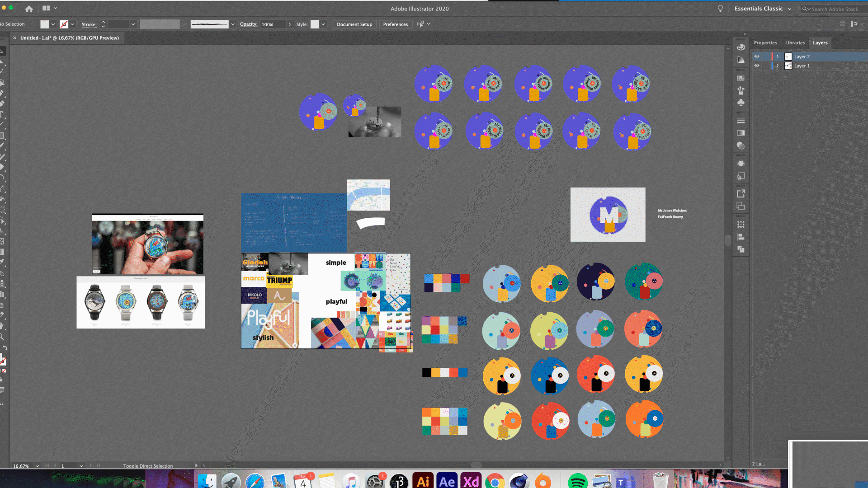Viewport: 868px width, 488px height.
Task: Open the zoom level dropdown
Action: pos(37,466)
